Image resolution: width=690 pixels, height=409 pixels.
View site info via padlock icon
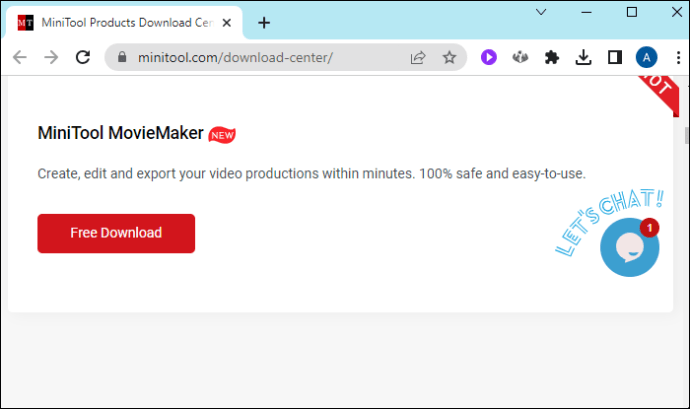(122, 58)
